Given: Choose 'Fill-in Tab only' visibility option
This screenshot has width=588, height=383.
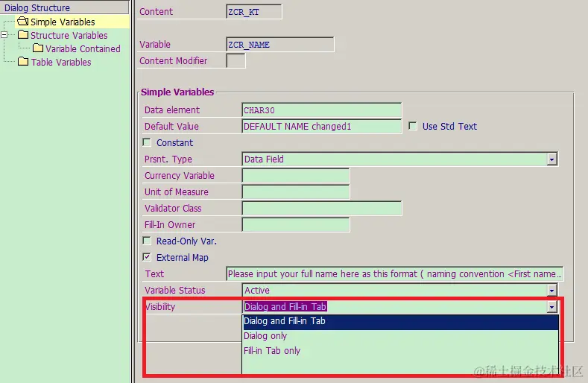Looking at the screenshot, I should click(x=400, y=351).
